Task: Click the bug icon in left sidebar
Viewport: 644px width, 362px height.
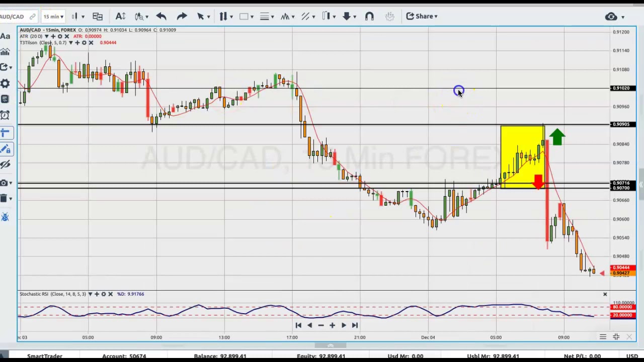Action: click(5, 217)
